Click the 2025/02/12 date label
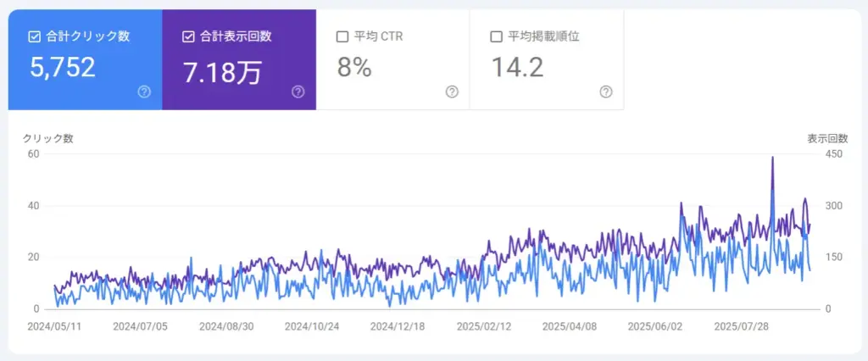This screenshot has width=868, height=361. coord(482,325)
